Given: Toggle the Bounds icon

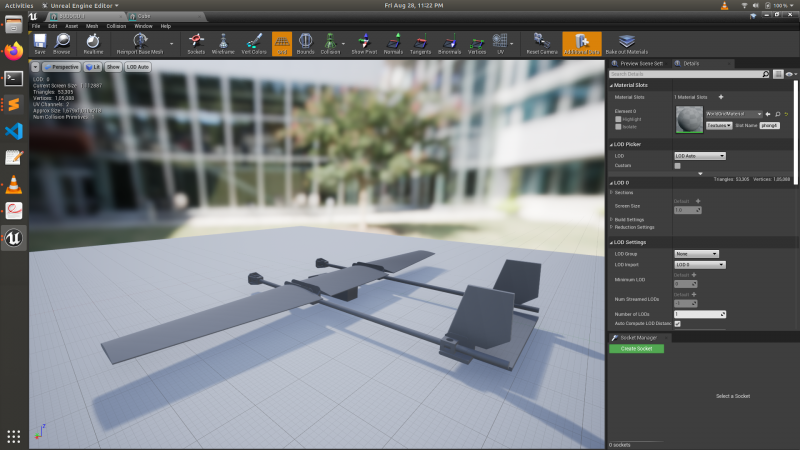Looking at the screenshot, I should click(305, 43).
